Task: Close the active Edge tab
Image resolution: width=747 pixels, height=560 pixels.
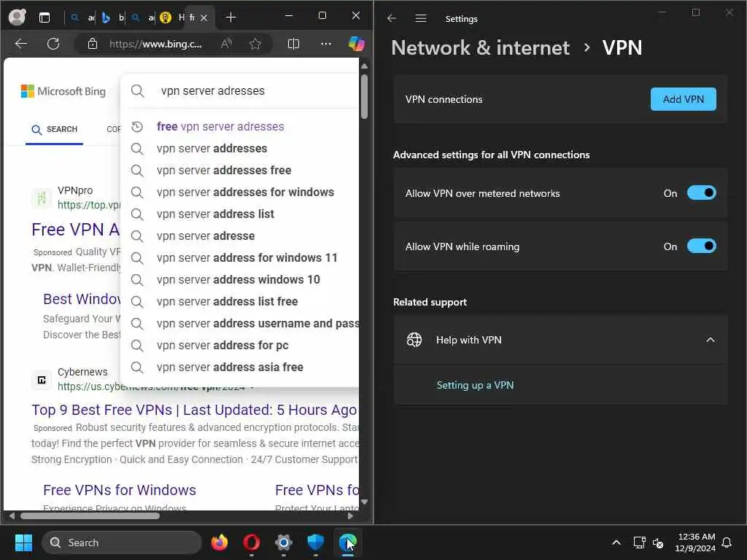Action: coord(204,17)
